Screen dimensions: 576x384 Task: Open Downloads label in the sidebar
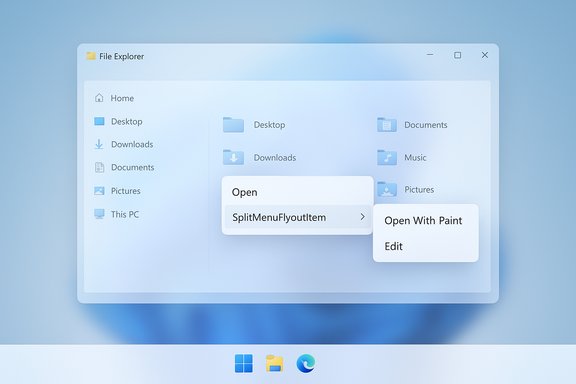pos(132,144)
